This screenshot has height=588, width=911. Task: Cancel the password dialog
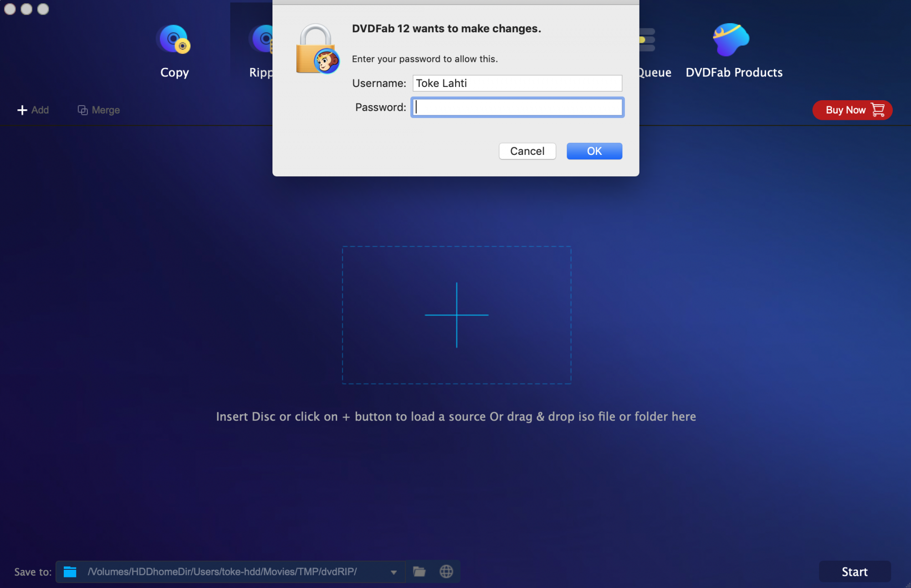527,151
